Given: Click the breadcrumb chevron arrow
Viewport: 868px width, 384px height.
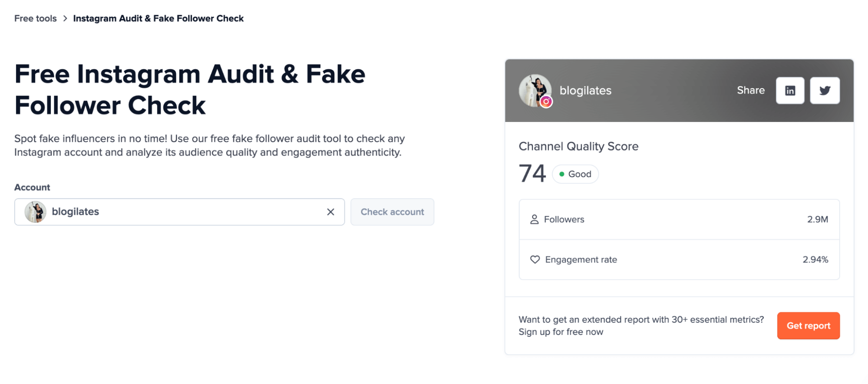Looking at the screenshot, I should pyautogui.click(x=65, y=18).
